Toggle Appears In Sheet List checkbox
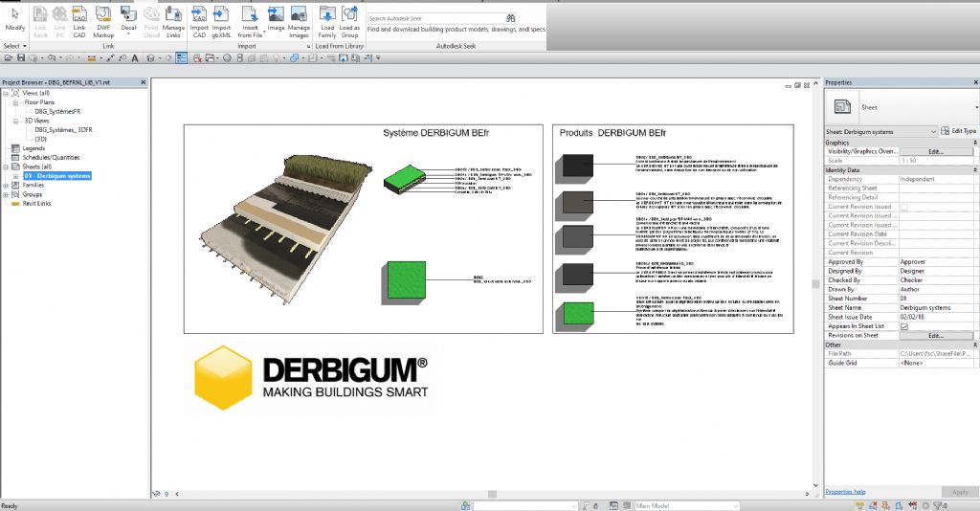This screenshot has height=511, width=980. point(904,326)
